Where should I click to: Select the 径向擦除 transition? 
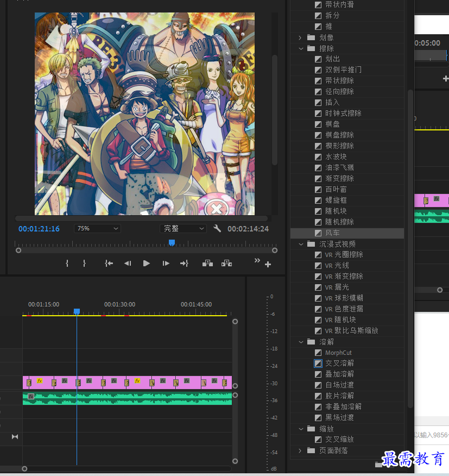(339, 92)
